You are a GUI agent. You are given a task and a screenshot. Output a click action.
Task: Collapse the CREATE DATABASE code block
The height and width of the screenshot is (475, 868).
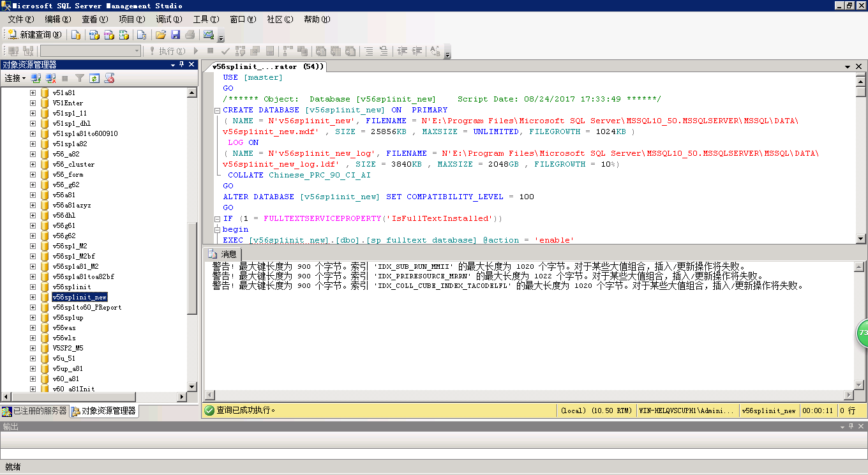[x=217, y=110]
